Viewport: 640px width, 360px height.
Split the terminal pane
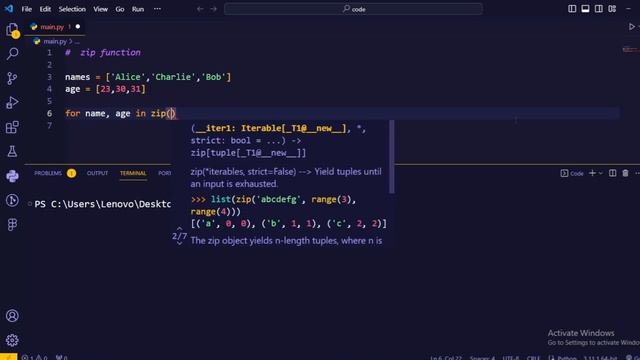[612, 173]
